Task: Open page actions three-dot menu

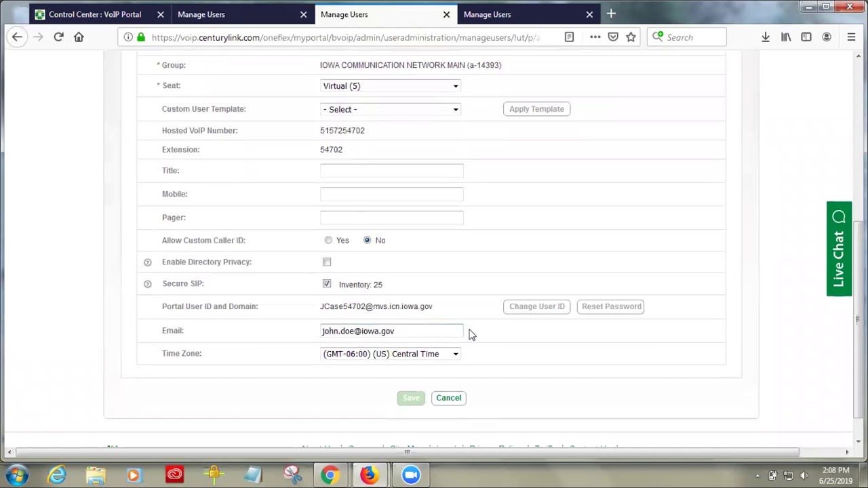Action: click(595, 37)
